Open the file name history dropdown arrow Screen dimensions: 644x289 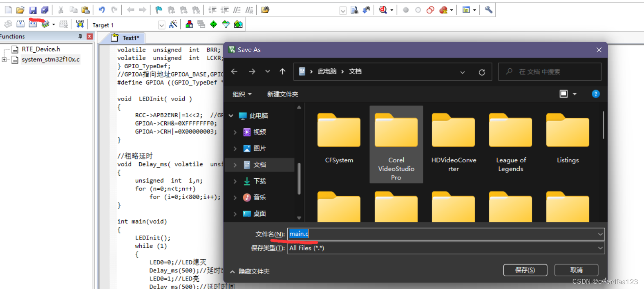coord(600,234)
